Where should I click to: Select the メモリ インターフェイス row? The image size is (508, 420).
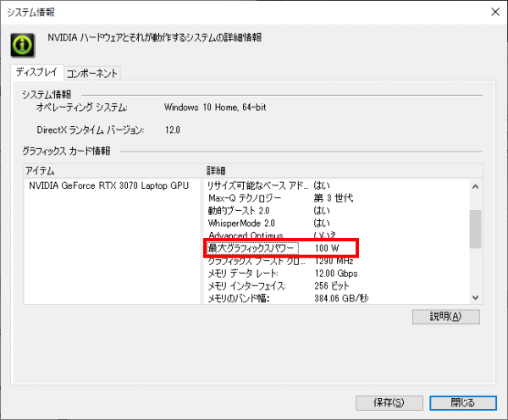279,286
